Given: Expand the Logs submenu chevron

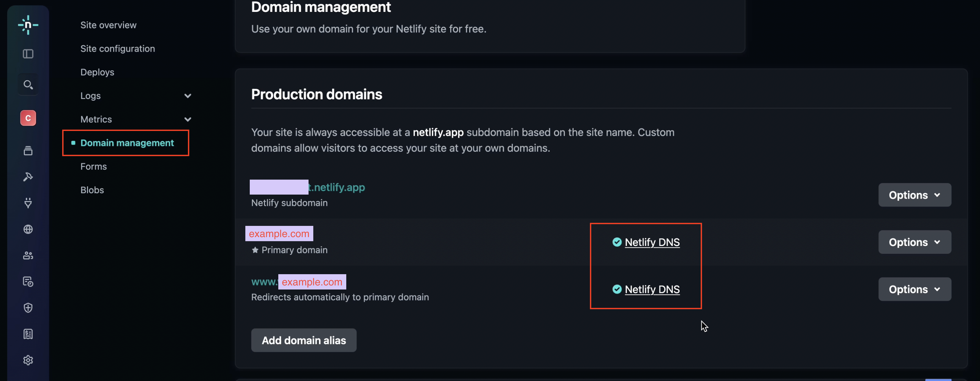Looking at the screenshot, I should point(188,96).
